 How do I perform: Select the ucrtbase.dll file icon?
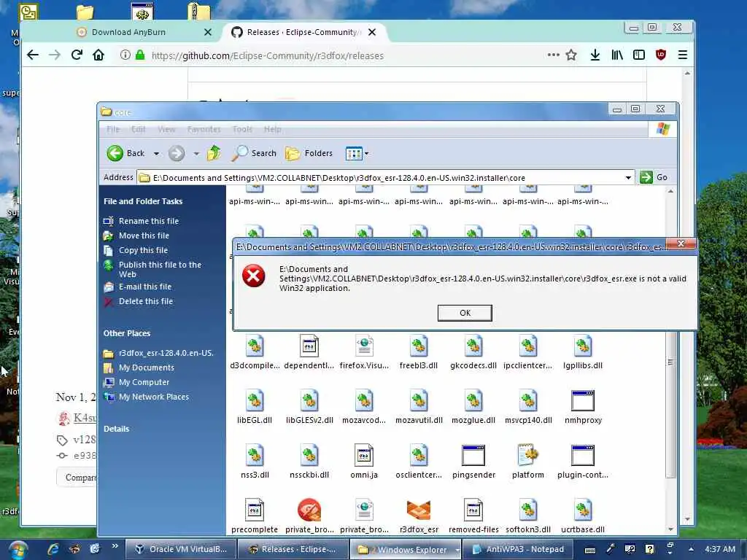pos(583,510)
